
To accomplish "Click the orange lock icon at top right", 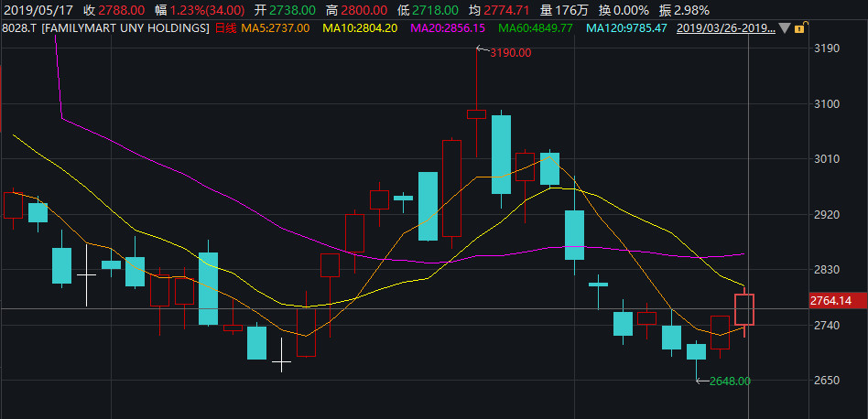I will tap(799, 28).
